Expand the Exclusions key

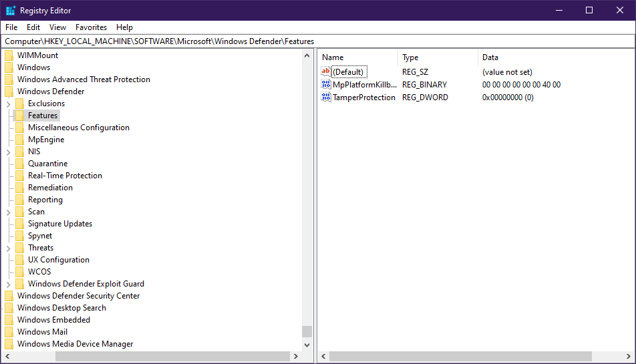(x=9, y=104)
